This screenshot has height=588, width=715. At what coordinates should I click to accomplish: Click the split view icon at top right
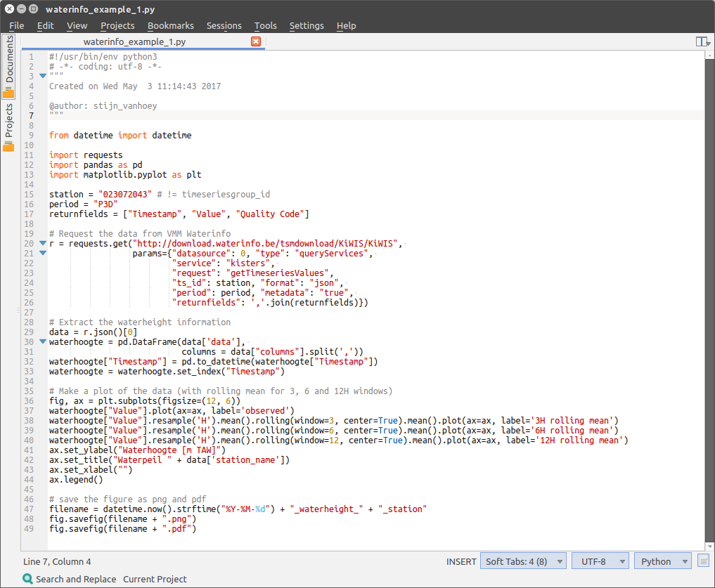702,42
